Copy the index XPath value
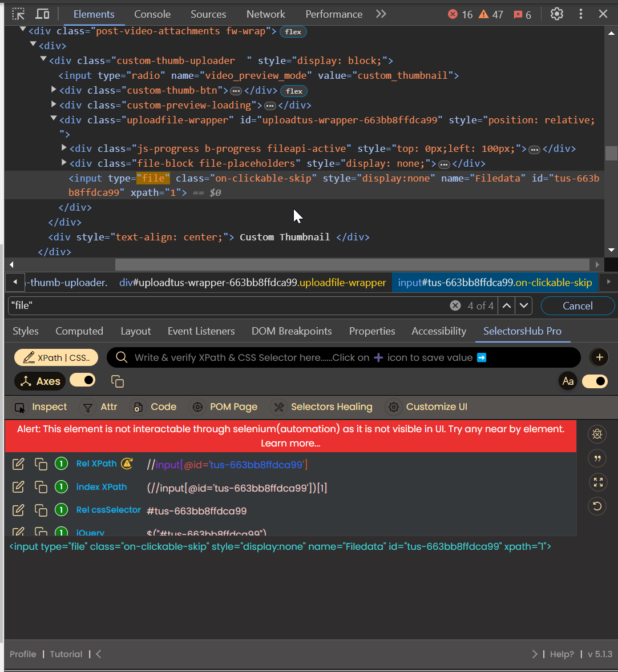This screenshot has width=618, height=672. pyautogui.click(x=41, y=487)
